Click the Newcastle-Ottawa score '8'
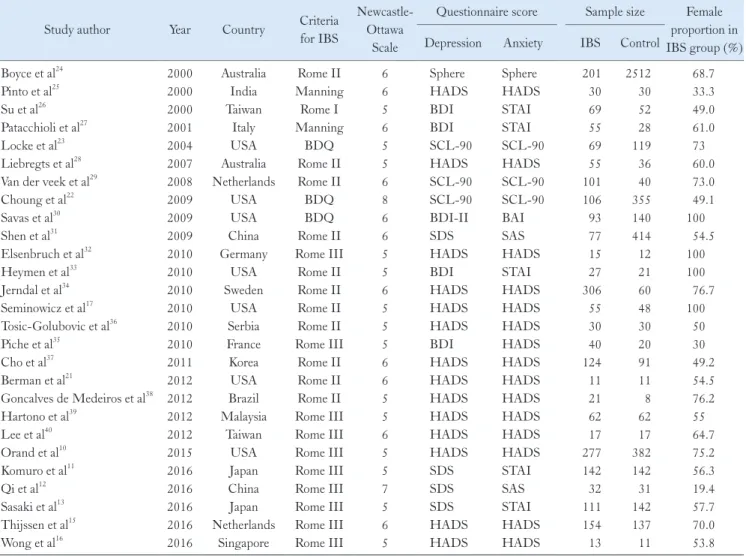Viewport: 746px width, 556px height. coord(385,200)
